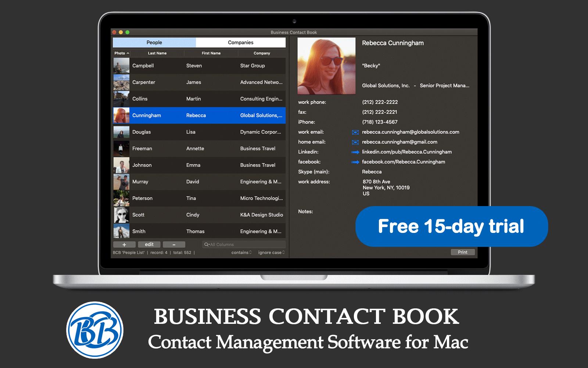Select the Johnson row

(199, 165)
